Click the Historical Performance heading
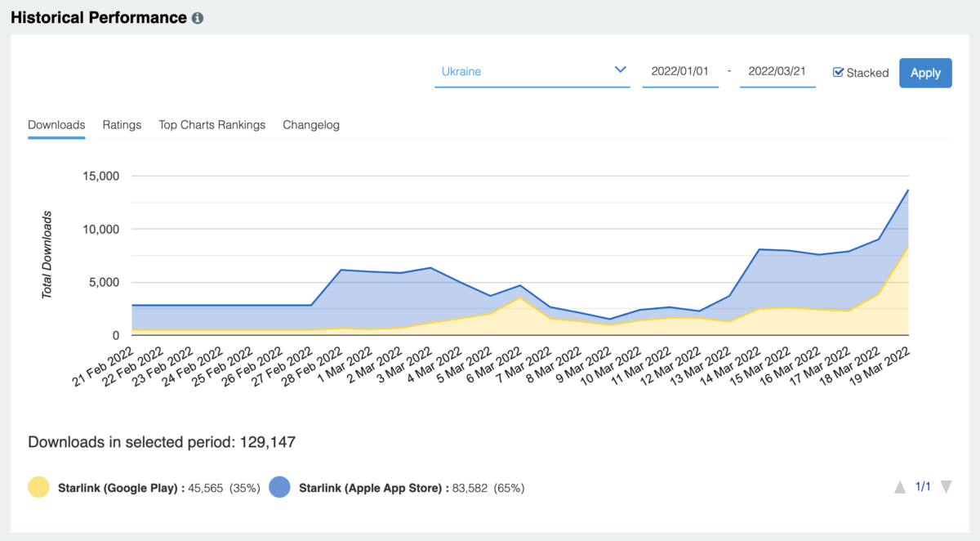Image resolution: width=980 pixels, height=541 pixels. pyautogui.click(x=99, y=17)
